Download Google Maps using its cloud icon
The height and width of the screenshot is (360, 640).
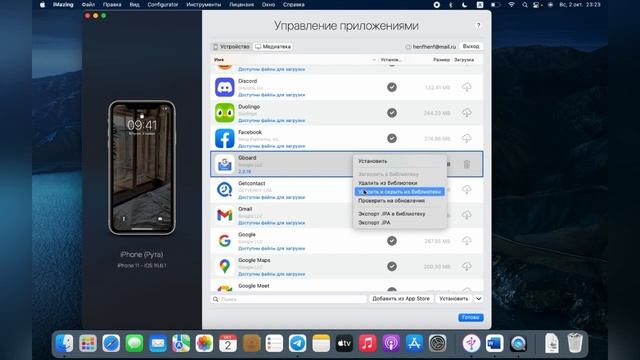point(467,267)
